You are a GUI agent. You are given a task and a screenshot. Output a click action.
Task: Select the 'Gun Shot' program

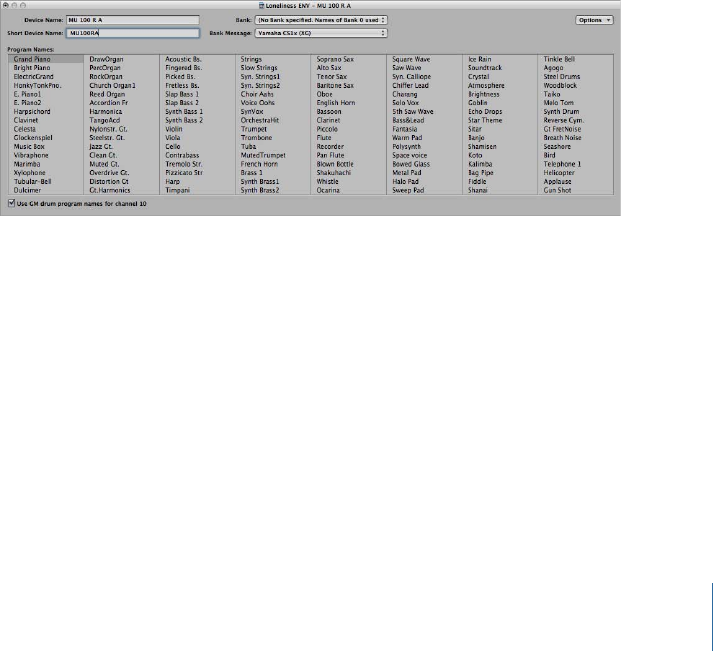point(557,190)
